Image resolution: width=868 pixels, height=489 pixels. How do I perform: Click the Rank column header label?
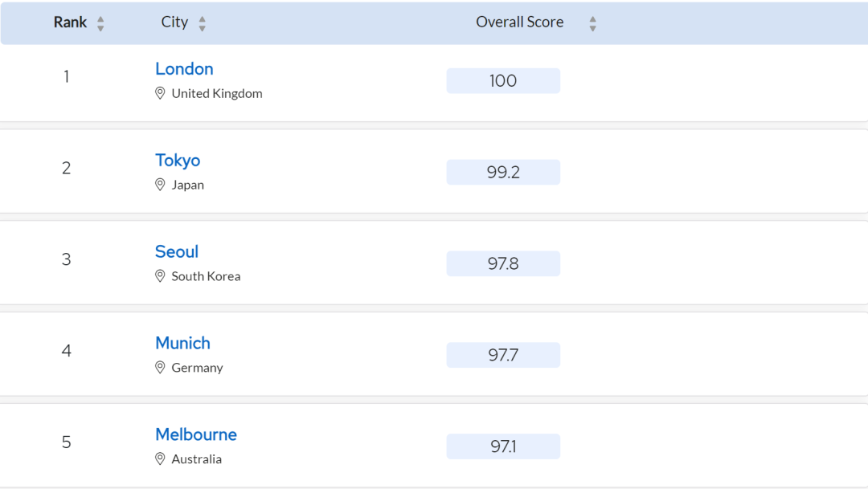(x=70, y=22)
